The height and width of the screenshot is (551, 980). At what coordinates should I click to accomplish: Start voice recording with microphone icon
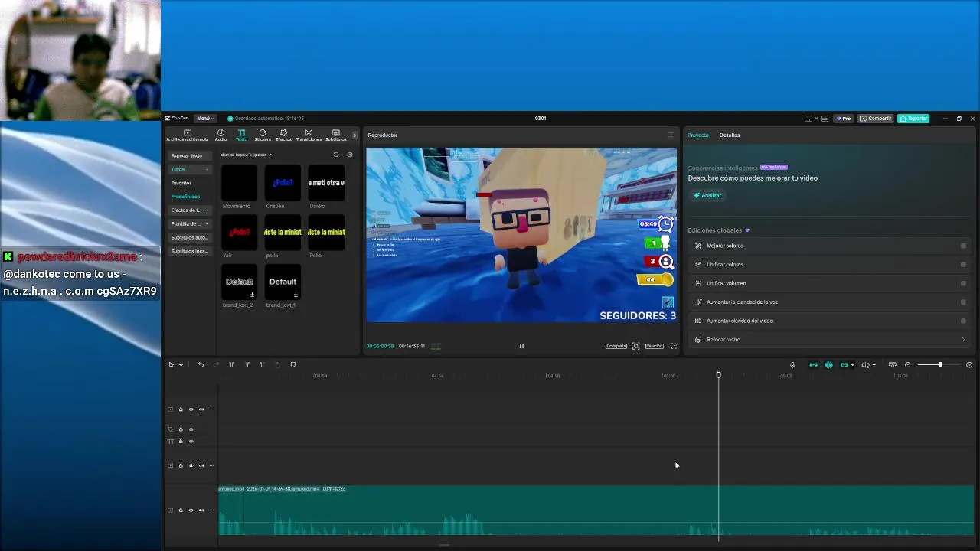[x=792, y=365]
